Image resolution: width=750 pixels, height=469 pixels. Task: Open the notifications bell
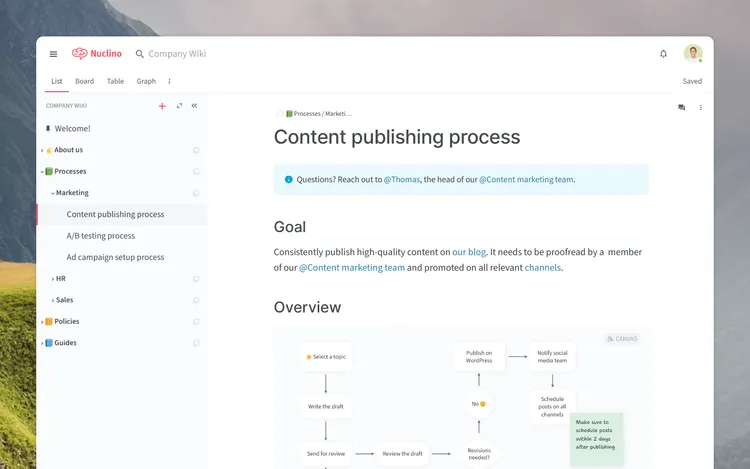click(x=663, y=54)
